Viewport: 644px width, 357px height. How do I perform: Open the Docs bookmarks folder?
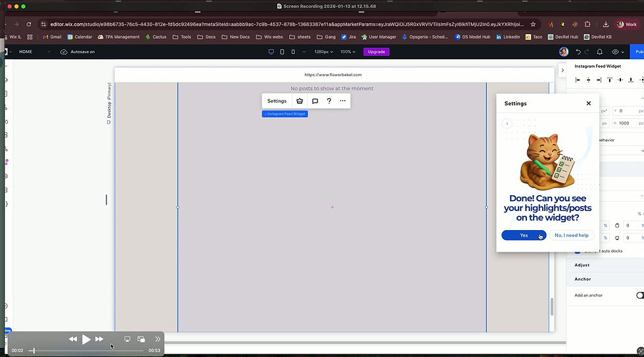point(206,37)
